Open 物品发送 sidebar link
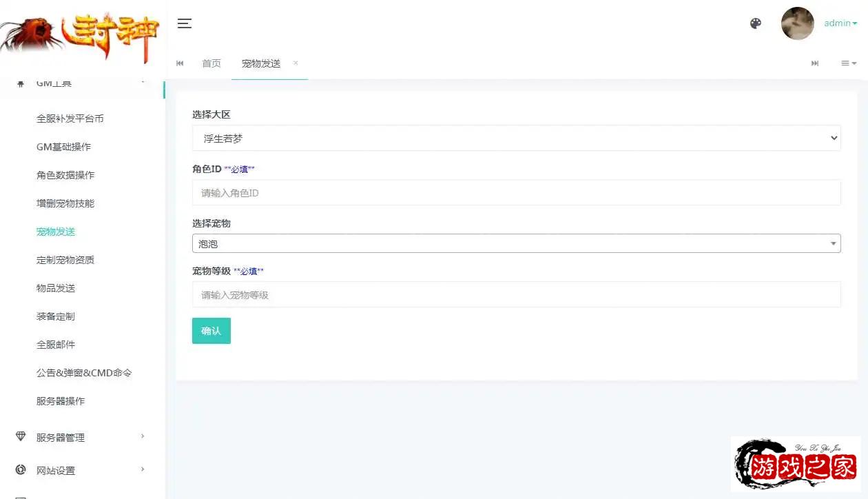Screen dimensions: 868x499 (x=56, y=288)
